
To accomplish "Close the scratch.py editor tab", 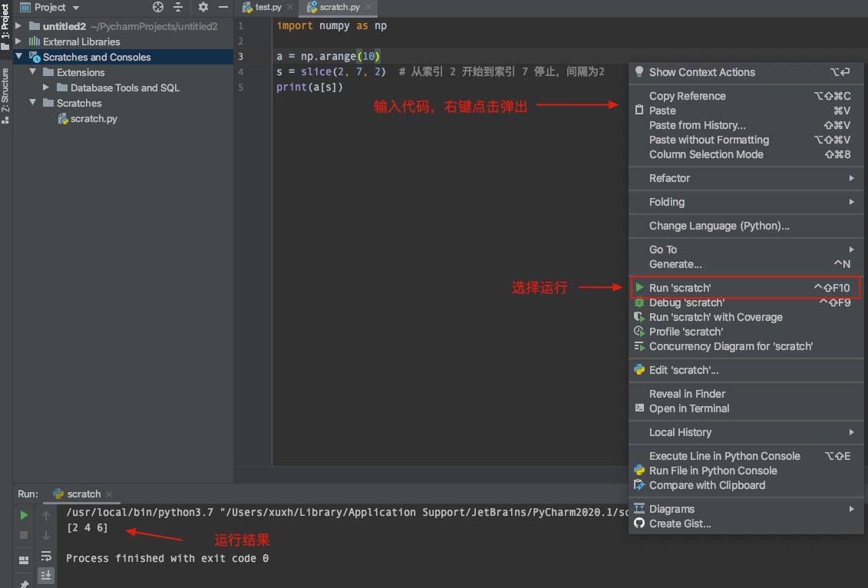I will [368, 7].
